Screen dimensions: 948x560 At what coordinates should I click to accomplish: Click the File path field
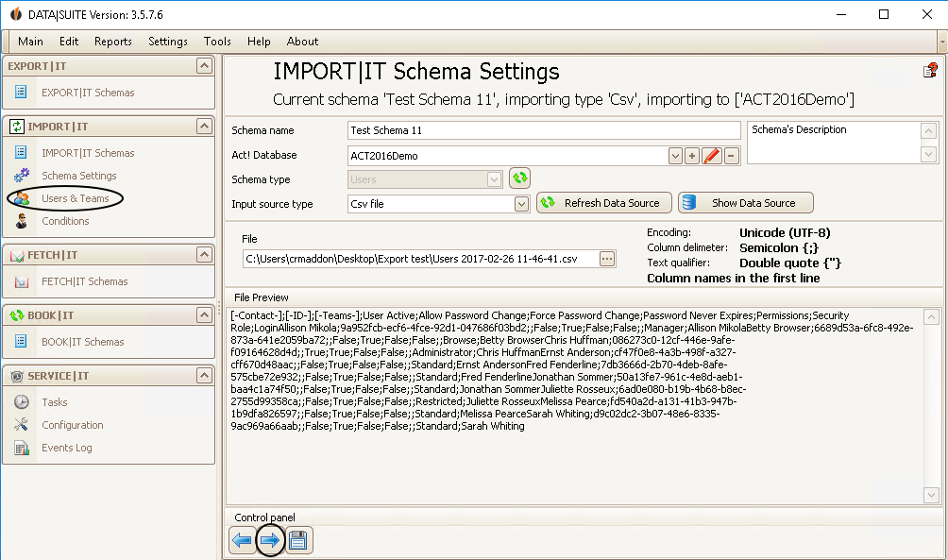point(421,259)
